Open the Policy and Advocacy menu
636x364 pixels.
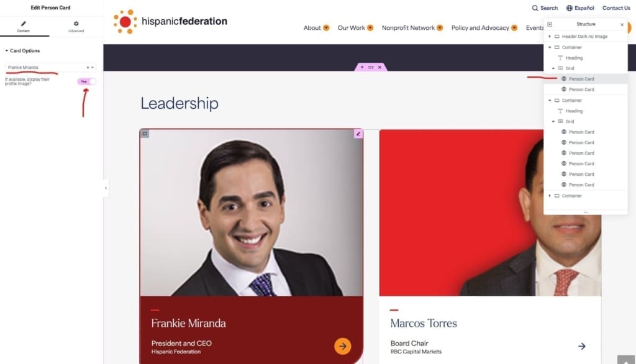point(484,27)
